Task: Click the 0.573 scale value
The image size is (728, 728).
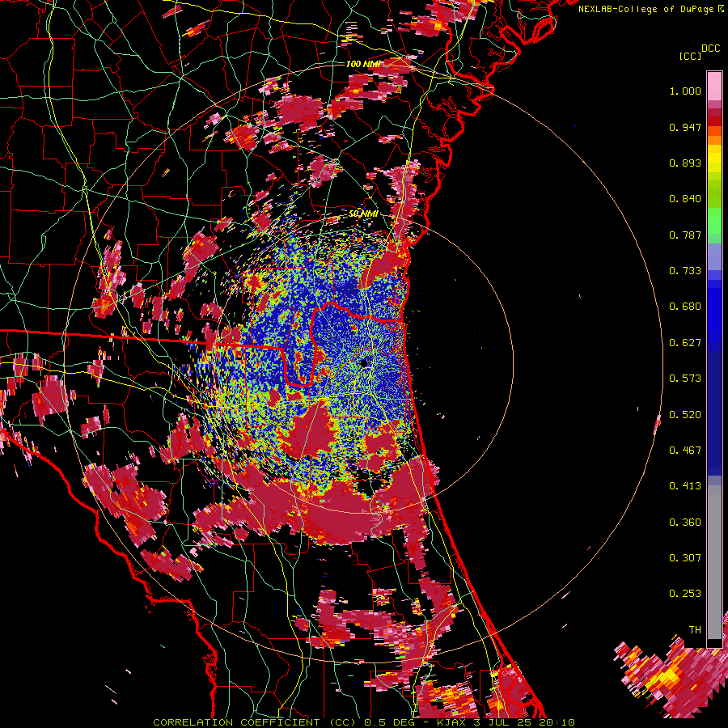Action: point(685,379)
